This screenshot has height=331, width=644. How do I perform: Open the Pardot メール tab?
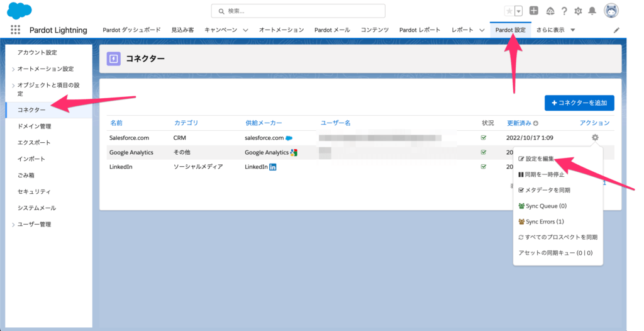coord(332,30)
